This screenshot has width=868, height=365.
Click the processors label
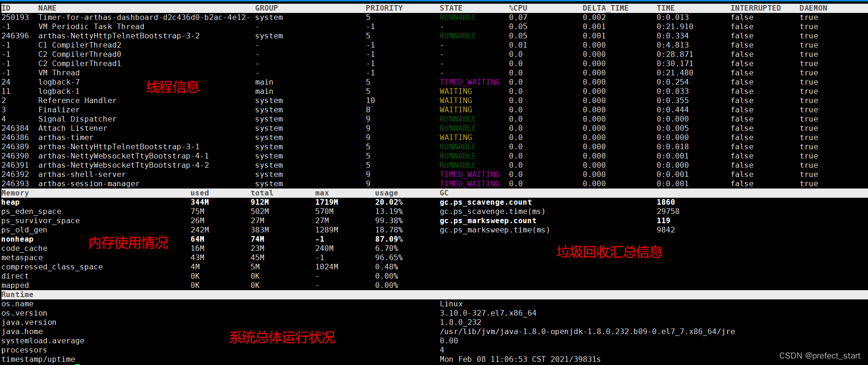click(x=24, y=350)
